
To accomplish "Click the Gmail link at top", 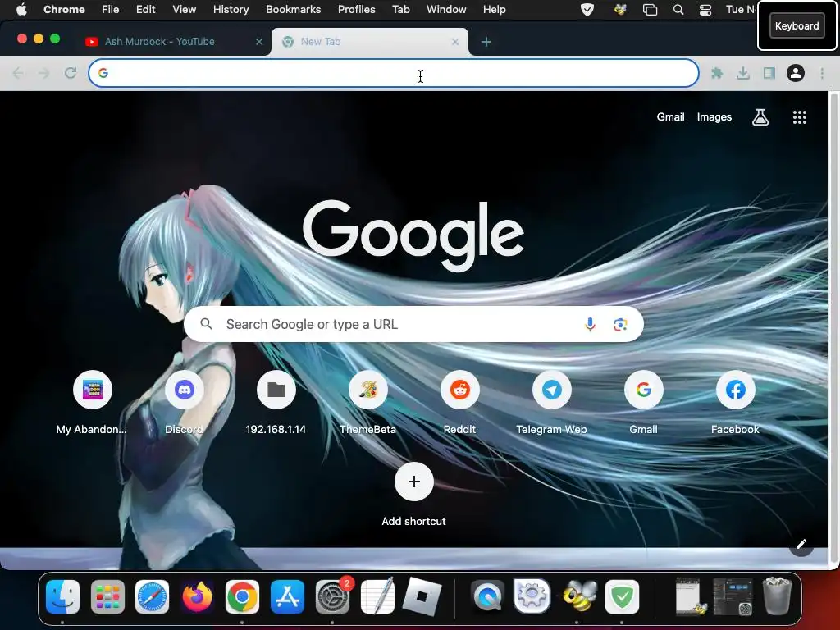I will click(x=670, y=116).
